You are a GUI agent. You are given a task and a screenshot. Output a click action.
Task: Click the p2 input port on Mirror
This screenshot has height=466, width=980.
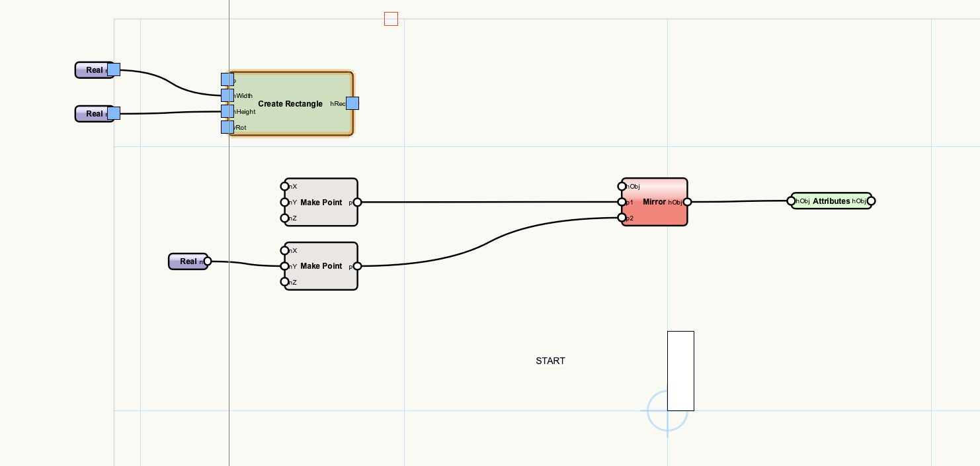coord(622,218)
